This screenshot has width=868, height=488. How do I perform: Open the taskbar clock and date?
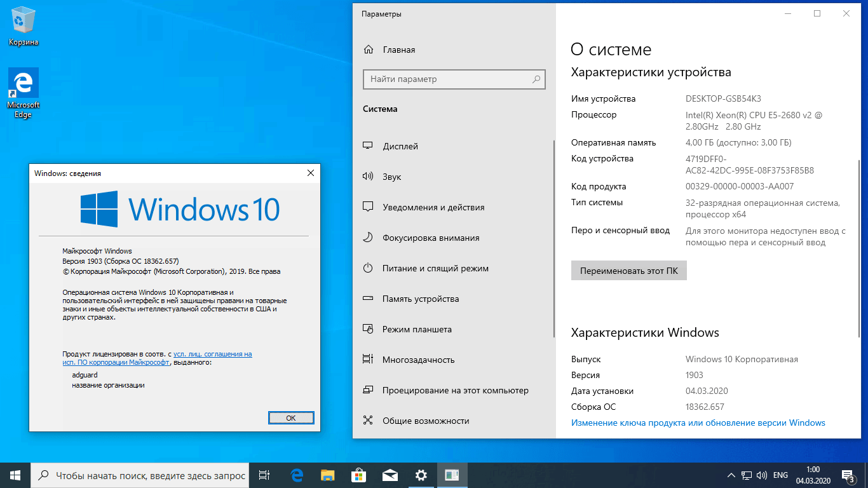(813, 475)
